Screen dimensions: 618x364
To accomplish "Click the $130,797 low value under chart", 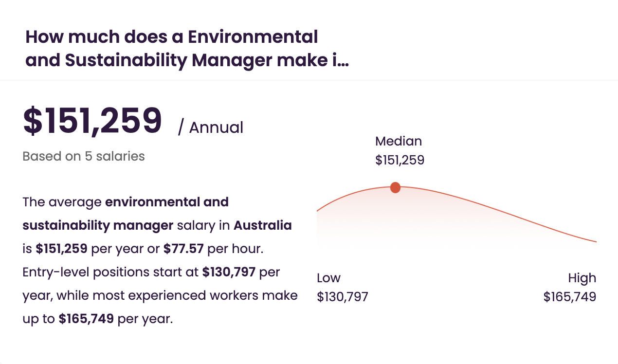I will tap(343, 297).
